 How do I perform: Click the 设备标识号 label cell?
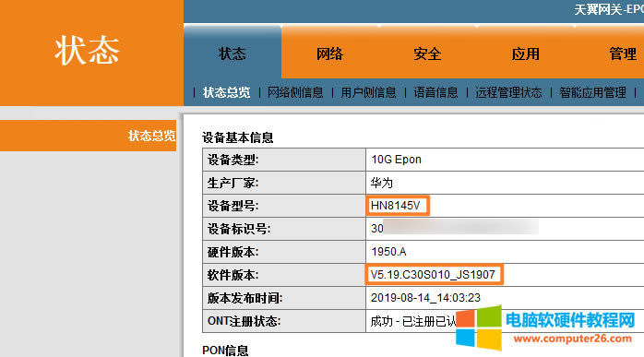284,229
